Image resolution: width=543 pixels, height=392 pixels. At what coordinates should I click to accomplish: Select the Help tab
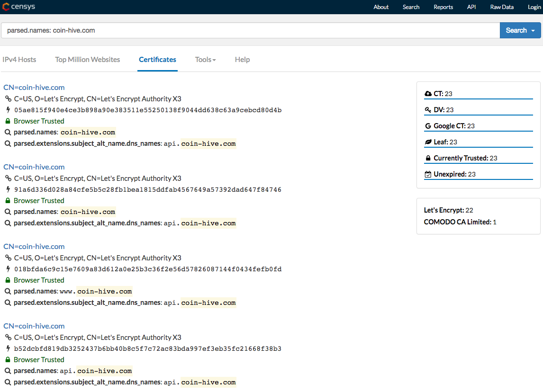(242, 60)
